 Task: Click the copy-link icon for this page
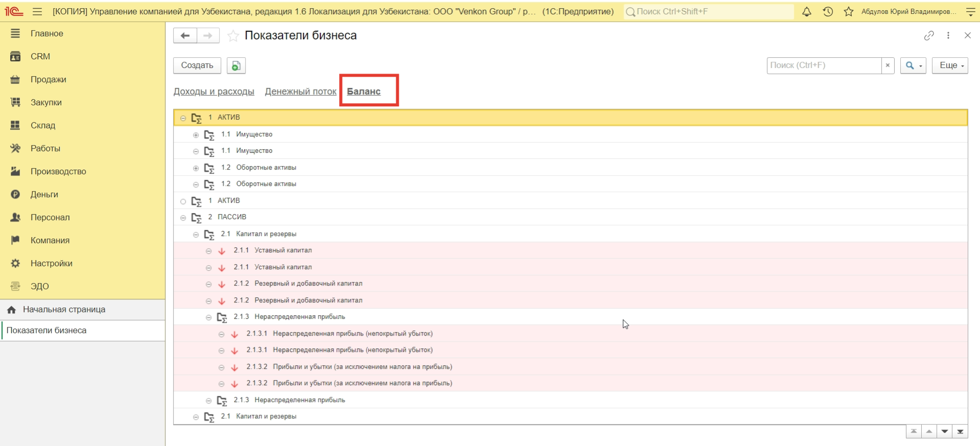click(928, 35)
